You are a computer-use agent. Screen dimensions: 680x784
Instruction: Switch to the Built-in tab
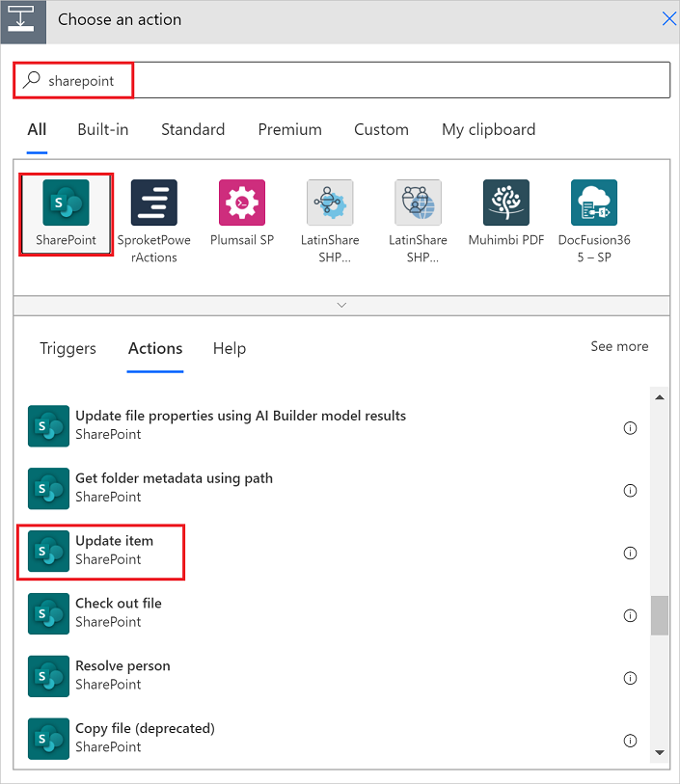click(x=103, y=129)
